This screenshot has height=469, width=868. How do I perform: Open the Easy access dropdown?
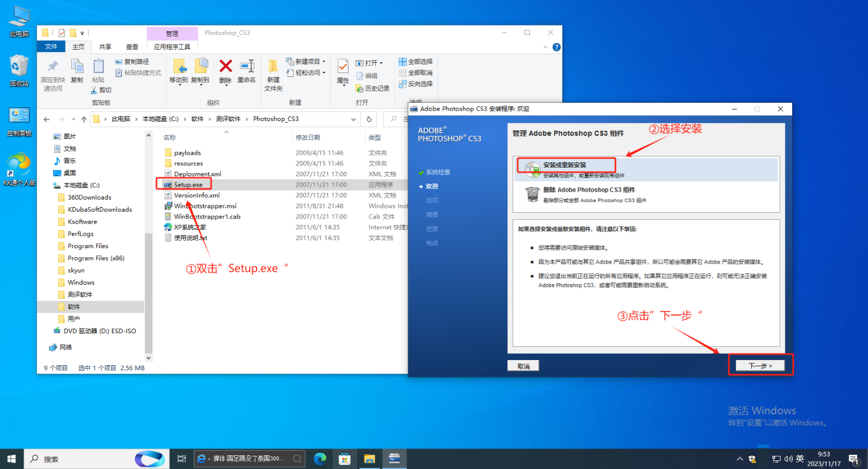click(306, 73)
